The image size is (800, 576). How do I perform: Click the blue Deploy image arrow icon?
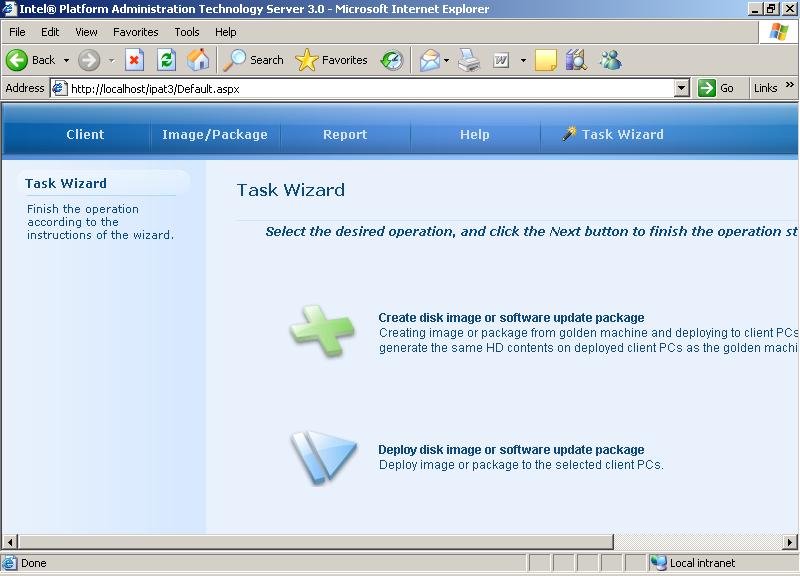[323, 457]
